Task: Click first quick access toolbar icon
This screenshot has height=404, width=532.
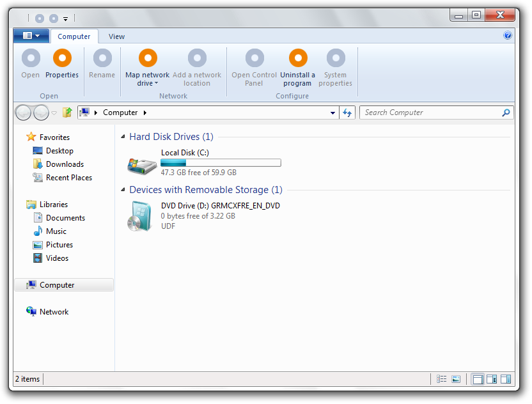Action: coord(40,19)
